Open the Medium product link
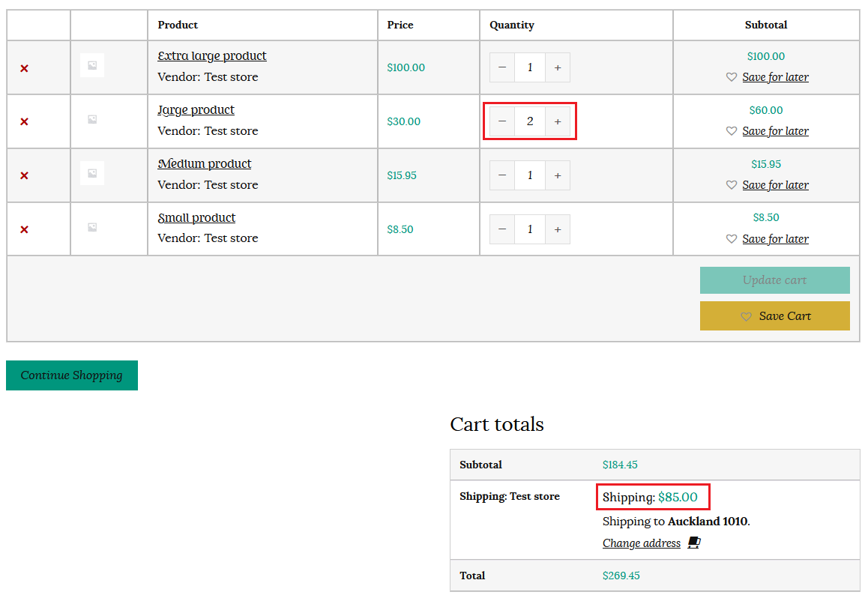Image resolution: width=868 pixels, height=598 pixels. [205, 164]
